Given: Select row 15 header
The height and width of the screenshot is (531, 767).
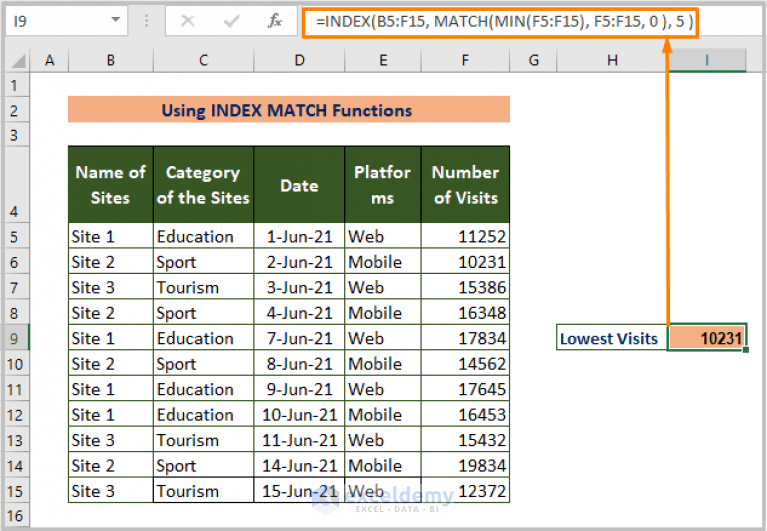Looking at the screenshot, I should [15, 490].
